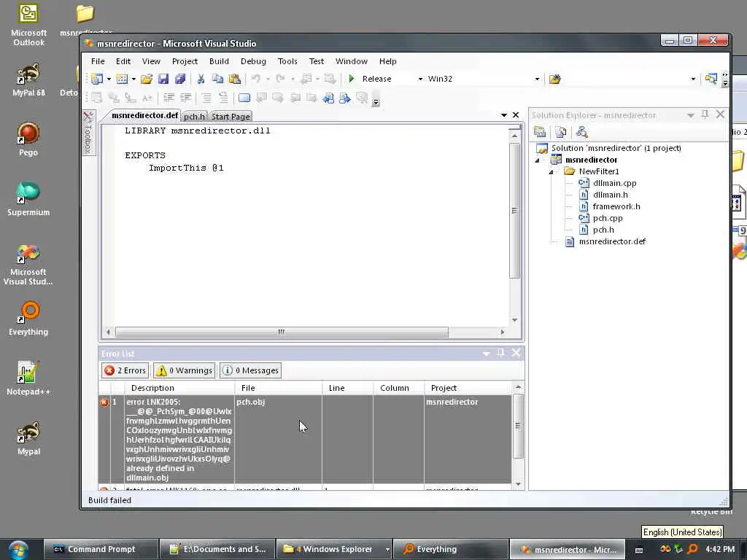Open the File menu
Screen dimensions: 747x560
[x=98, y=61]
